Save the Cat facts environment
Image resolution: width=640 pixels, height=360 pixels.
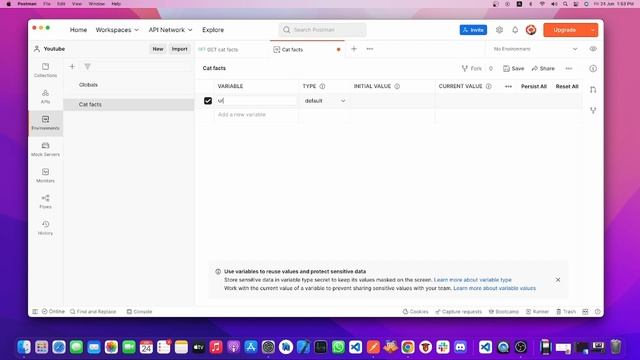pyautogui.click(x=513, y=69)
